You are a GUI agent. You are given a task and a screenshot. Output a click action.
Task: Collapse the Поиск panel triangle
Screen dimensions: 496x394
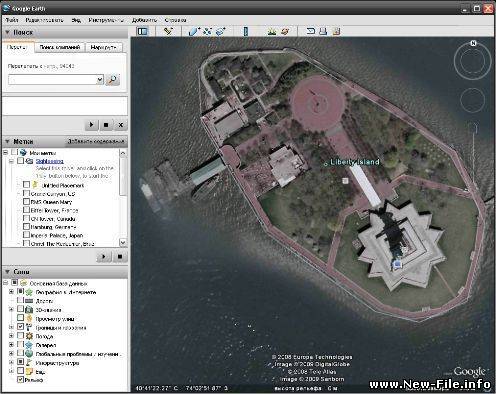pyautogui.click(x=7, y=32)
